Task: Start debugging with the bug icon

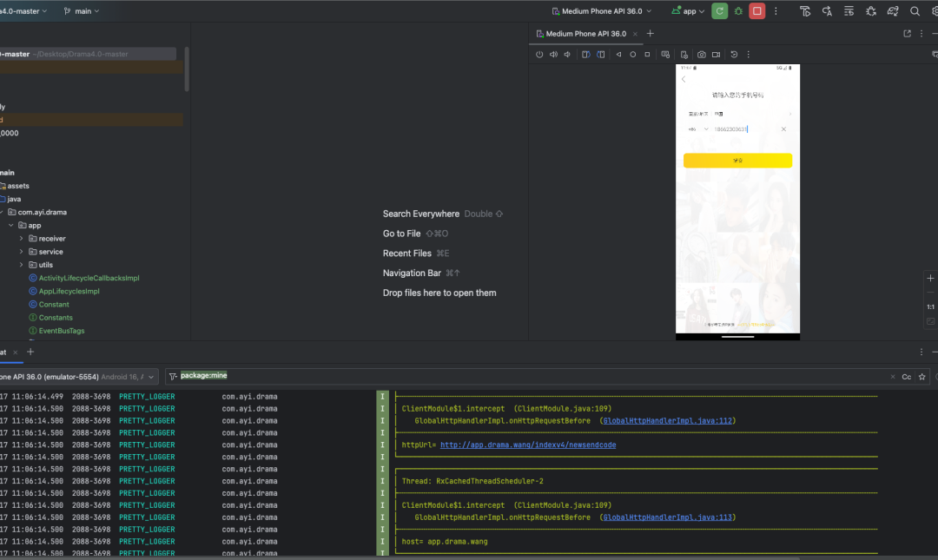Action: 738,11
